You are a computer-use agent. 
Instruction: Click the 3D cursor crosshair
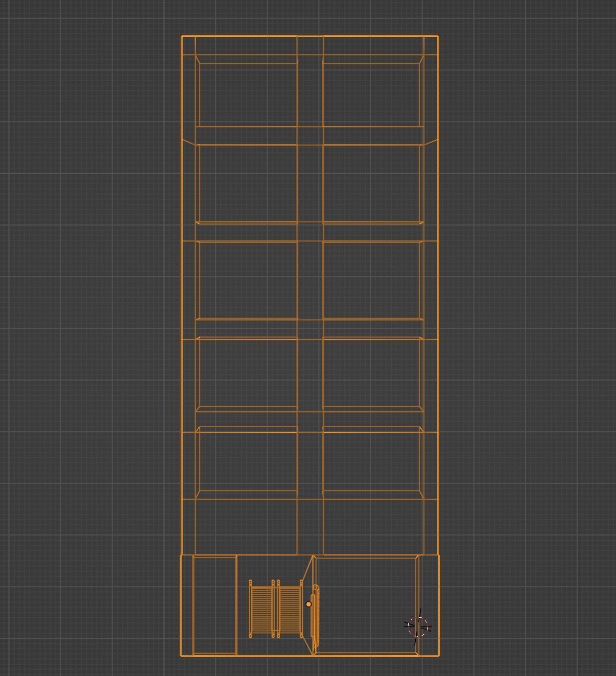point(418,626)
